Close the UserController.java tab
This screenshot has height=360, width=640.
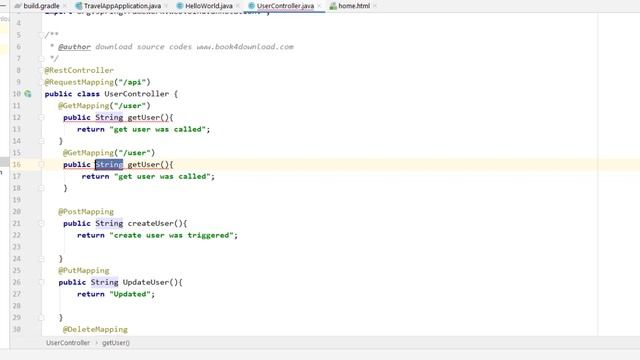point(320,6)
